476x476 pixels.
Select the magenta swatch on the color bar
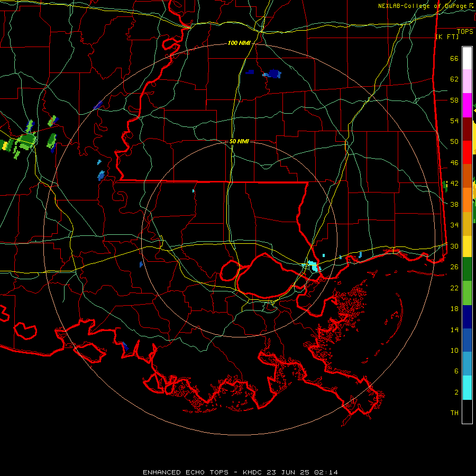467,105
